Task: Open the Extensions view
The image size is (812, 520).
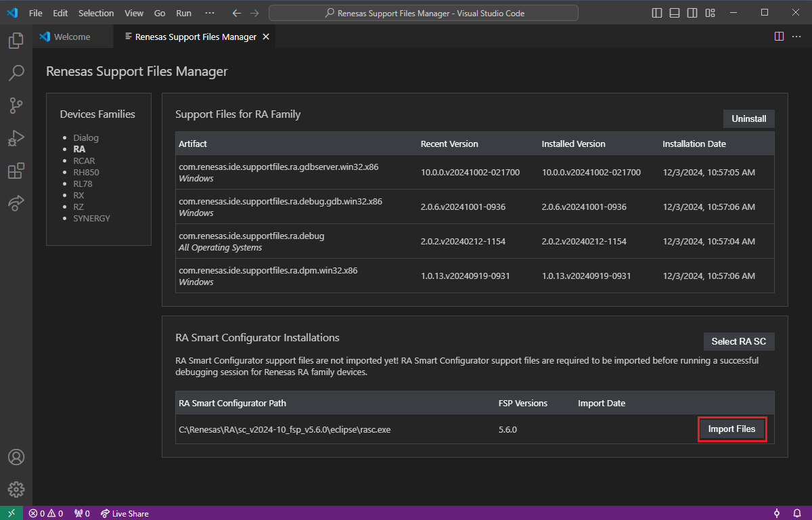Action: point(16,171)
